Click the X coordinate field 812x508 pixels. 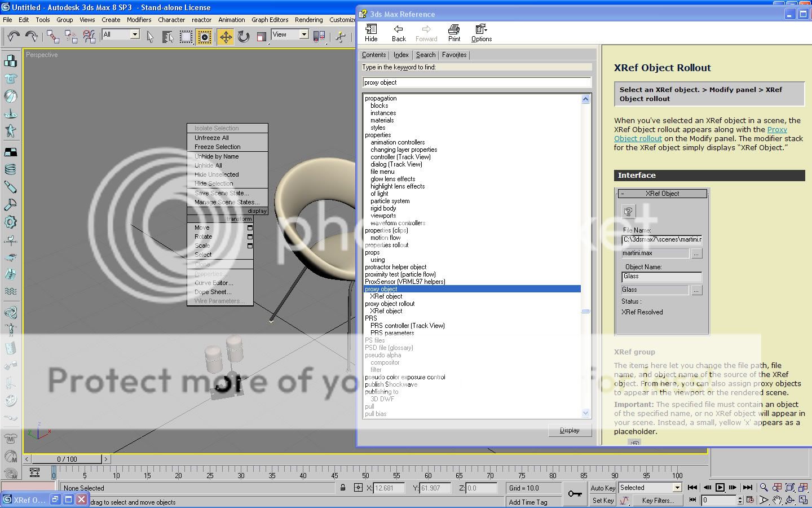(x=390, y=488)
